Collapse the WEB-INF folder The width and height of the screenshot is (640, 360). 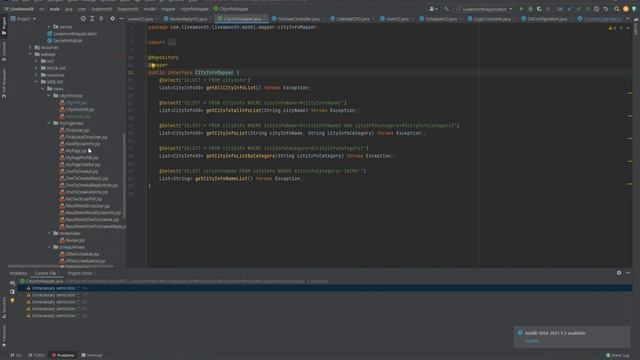point(37,82)
